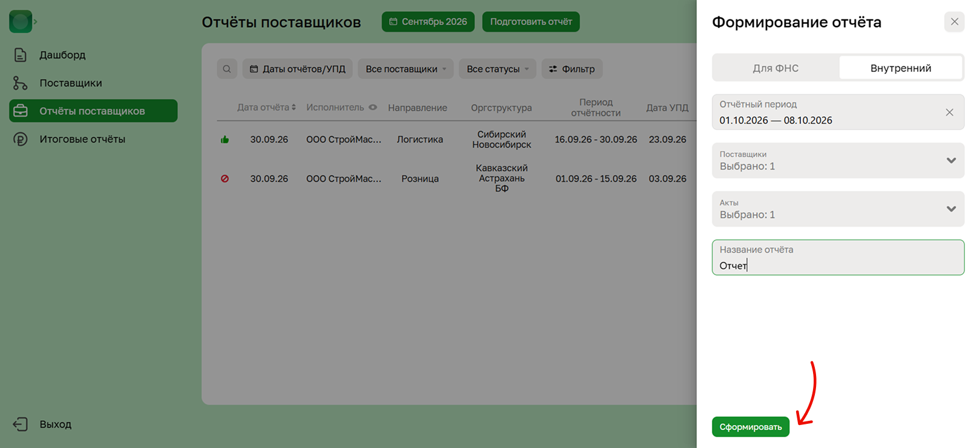Click thumbs-up status icon in Логистика row
The height and width of the screenshot is (448, 980).
click(225, 140)
